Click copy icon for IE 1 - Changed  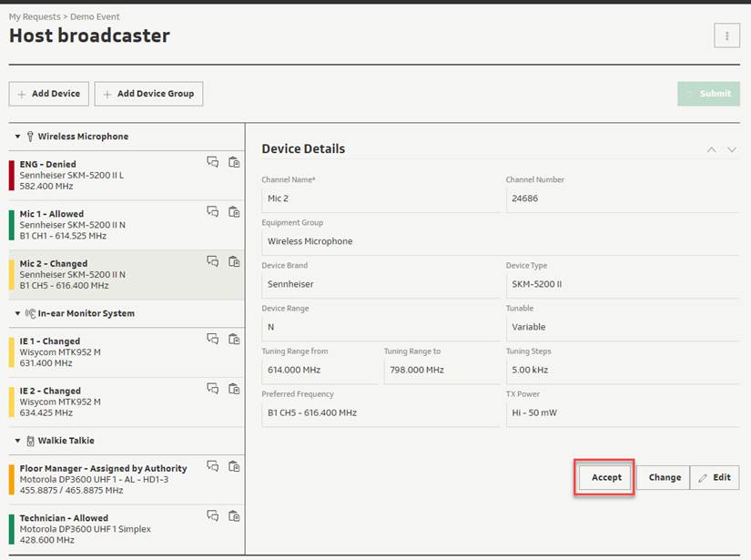(234, 339)
